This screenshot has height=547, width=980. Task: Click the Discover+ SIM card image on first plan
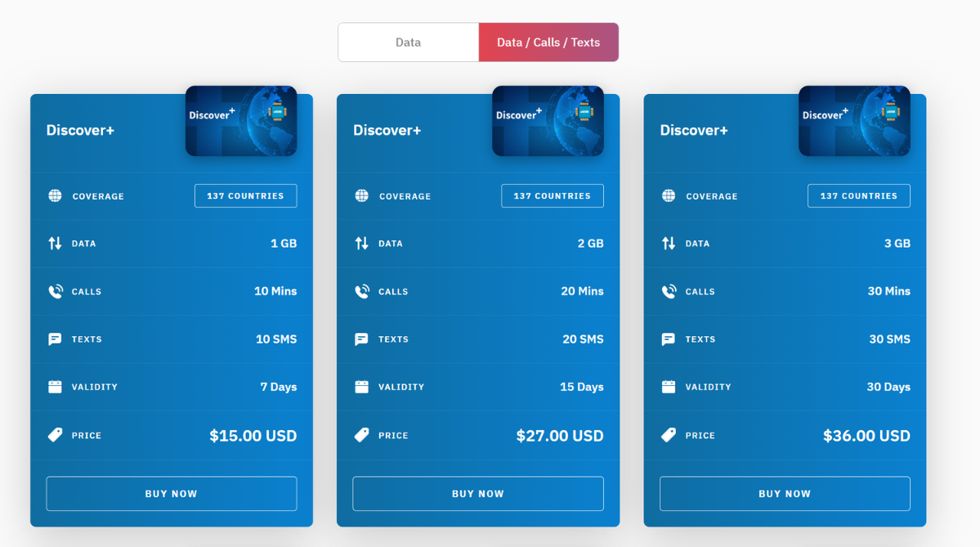coord(241,120)
